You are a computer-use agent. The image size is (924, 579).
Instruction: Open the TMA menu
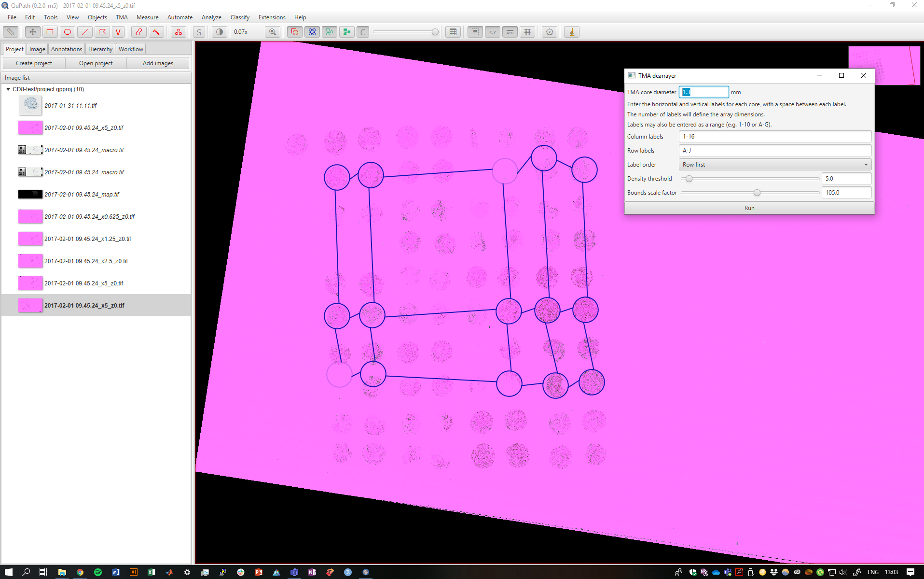coord(121,17)
